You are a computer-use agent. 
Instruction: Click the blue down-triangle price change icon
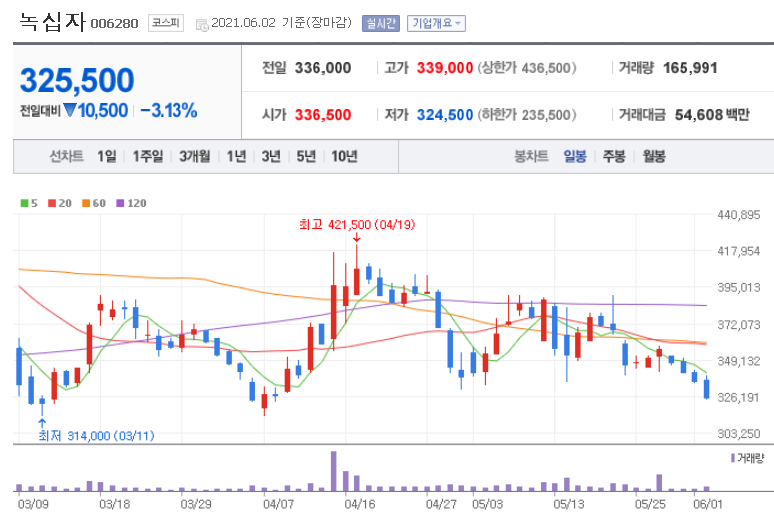coord(70,110)
